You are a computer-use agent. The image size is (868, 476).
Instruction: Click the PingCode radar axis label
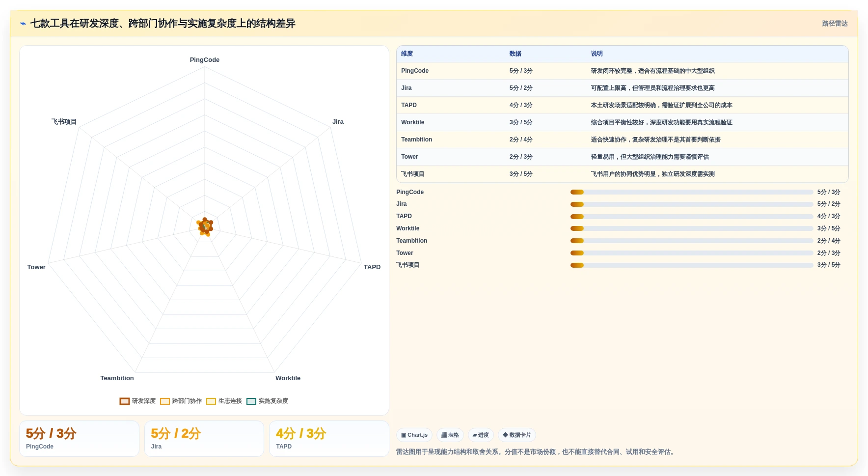(x=205, y=60)
